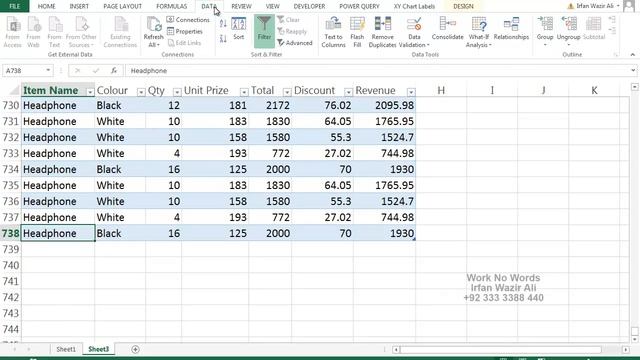Switch to the FORMULAS tab

[x=171, y=6]
